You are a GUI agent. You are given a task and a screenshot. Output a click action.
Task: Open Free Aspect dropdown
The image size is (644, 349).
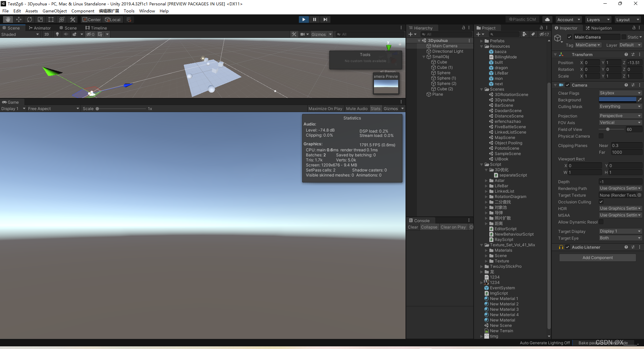[53, 108]
